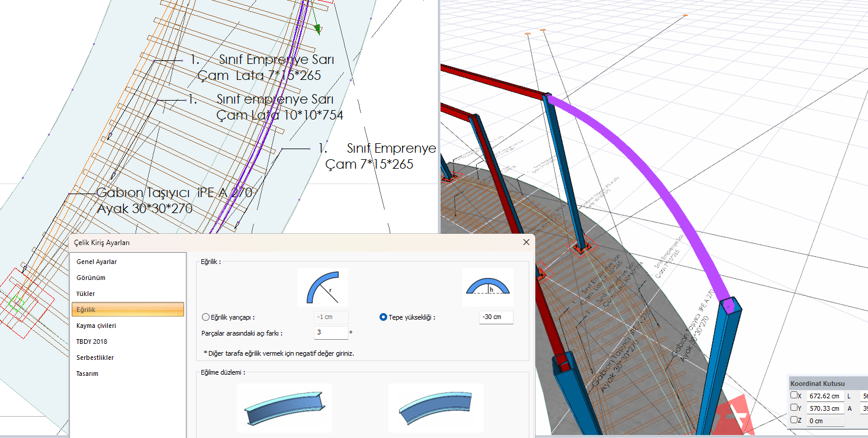The height and width of the screenshot is (438, 868).
Task: Go to the Kayma çivileri section
Action: 97,326
